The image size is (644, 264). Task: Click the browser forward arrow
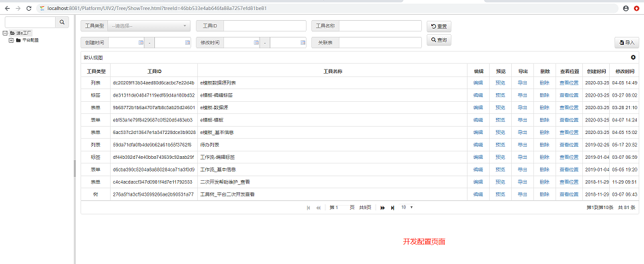pos(17,8)
